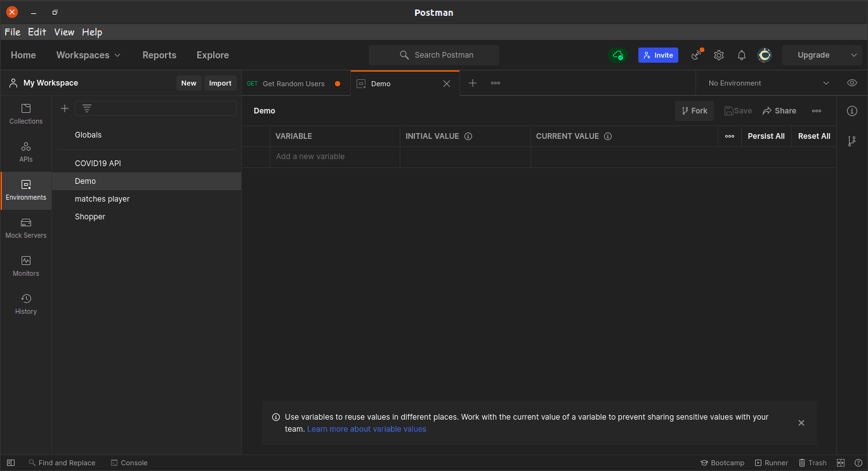Click the Save button
This screenshot has width=868, height=471.
point(738,111)
